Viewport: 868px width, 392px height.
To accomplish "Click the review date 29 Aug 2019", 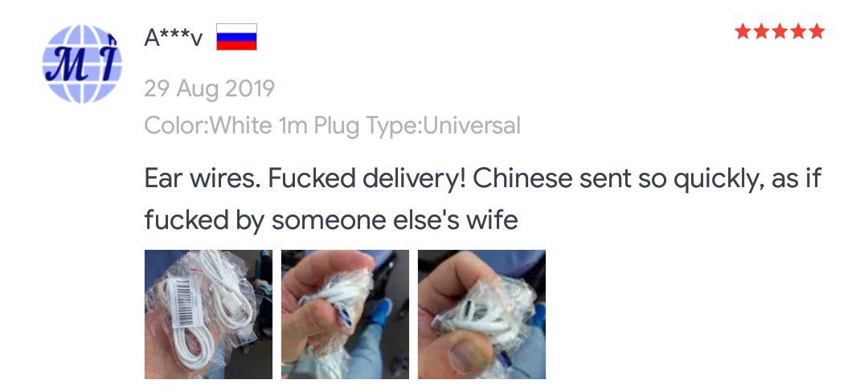I will click(x=209, y=88).
